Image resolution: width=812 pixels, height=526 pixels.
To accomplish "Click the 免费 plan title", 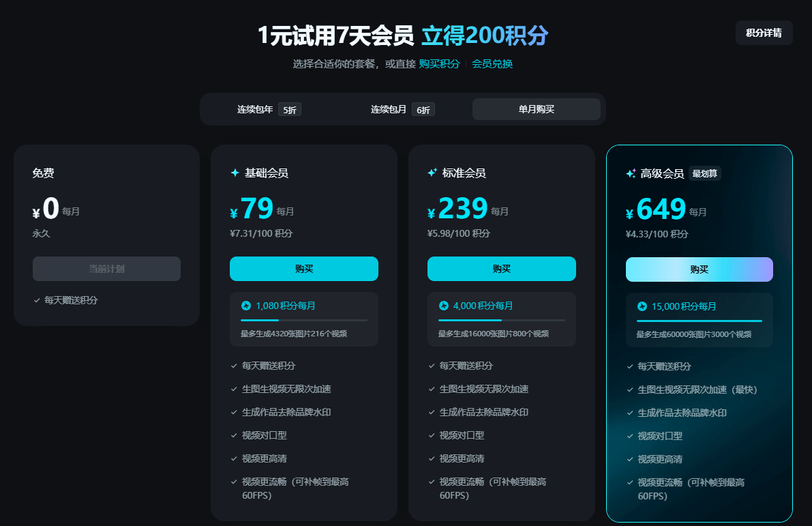I will 43,173.
